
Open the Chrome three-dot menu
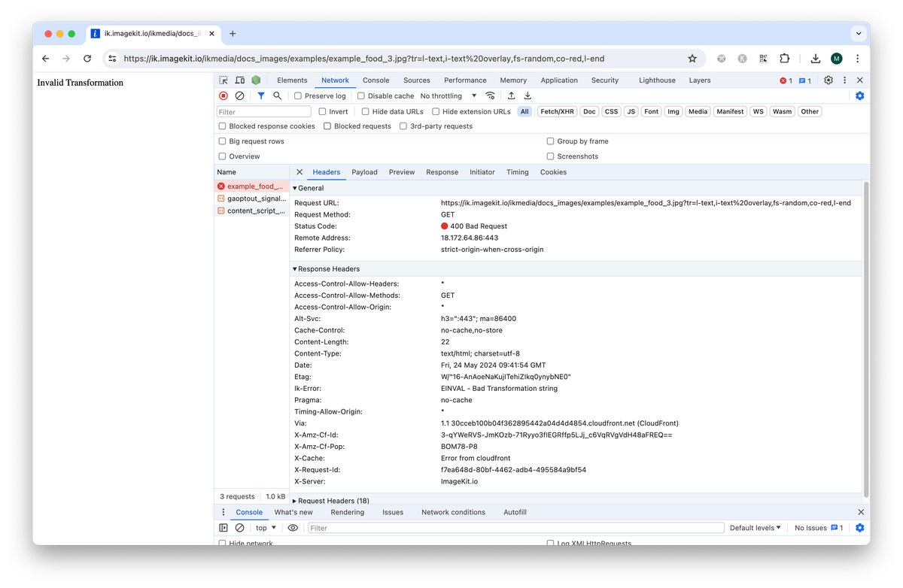tap(858, 59)
